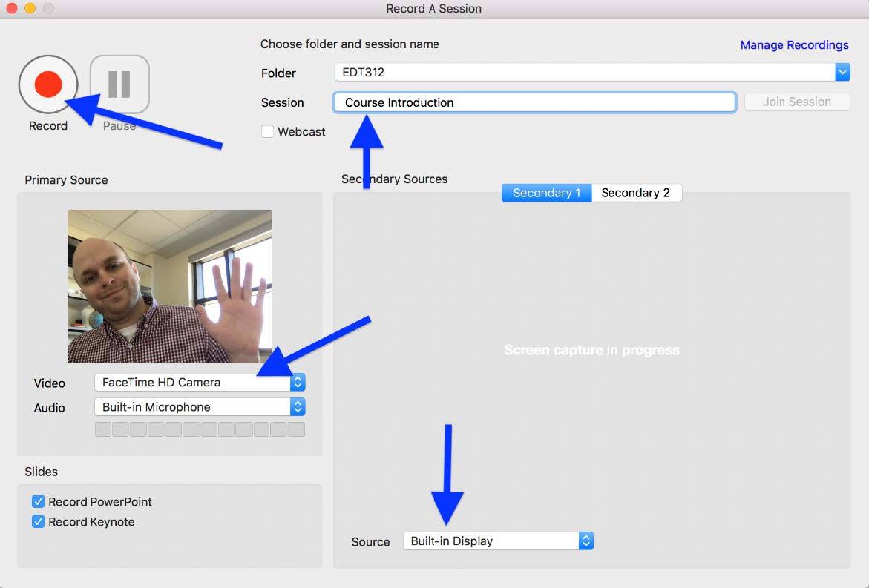Click the audio level meter bar
This screenshot has width=869, height=588.
coord(200,429)
